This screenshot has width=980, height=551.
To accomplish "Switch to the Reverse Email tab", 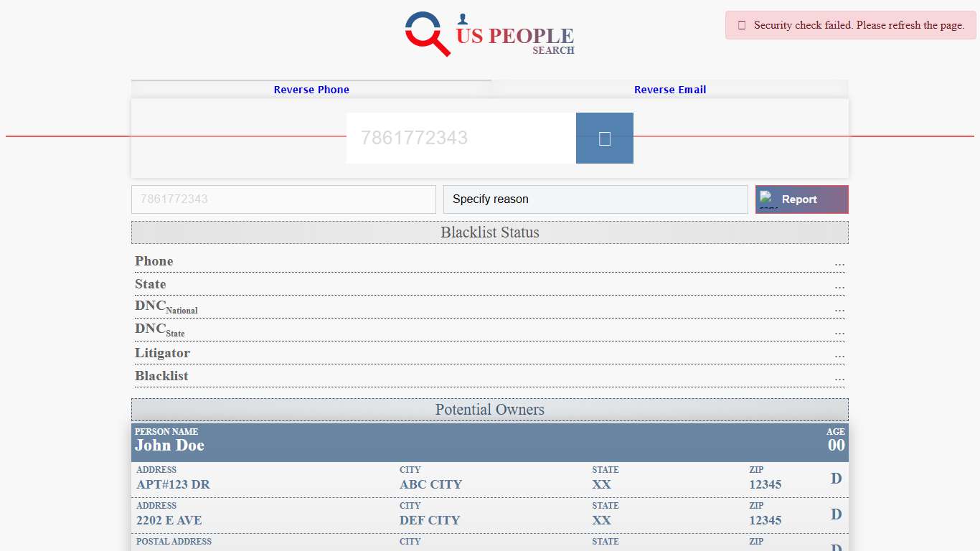I will pos(669,89).
